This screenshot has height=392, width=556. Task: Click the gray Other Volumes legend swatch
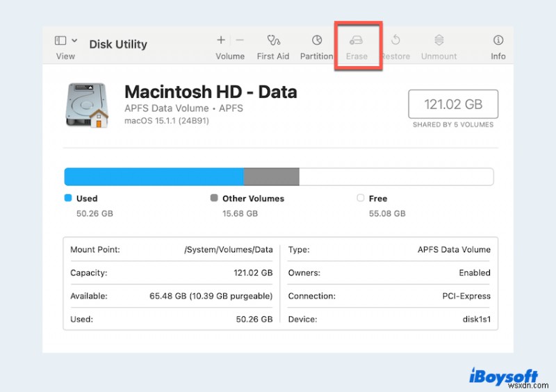click(214, 198)
